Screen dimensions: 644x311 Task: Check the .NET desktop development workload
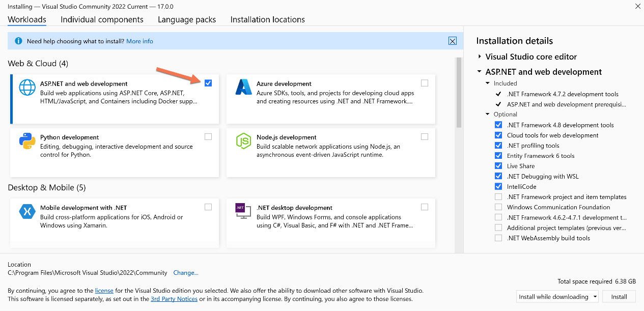pos(425,207)
